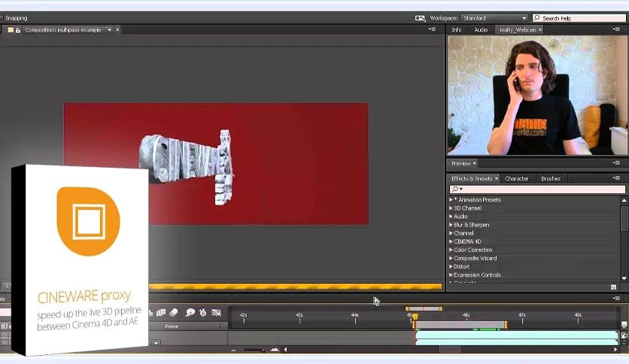629x364 pixels.
Task: Click the Snapping option in the toolbar
Action: [16, 18]
